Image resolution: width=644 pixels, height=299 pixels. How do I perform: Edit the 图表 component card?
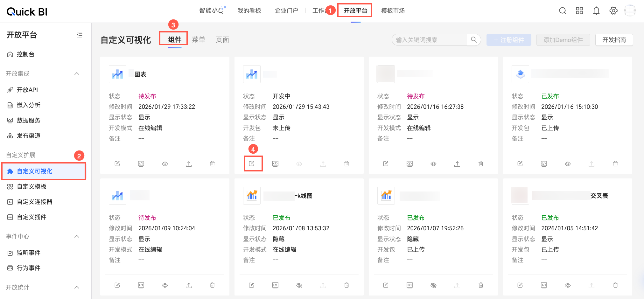click(x=117, y=163)
